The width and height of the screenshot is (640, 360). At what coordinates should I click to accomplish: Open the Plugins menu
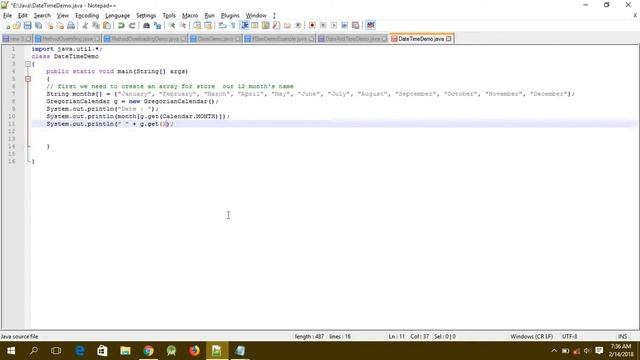coord(230,16)
